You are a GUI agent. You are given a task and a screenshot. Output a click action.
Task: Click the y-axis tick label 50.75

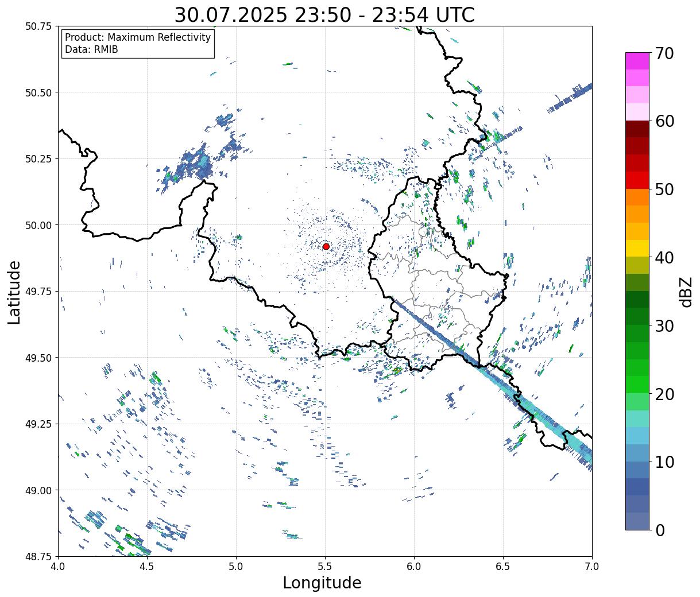click(x=40, y=26)
